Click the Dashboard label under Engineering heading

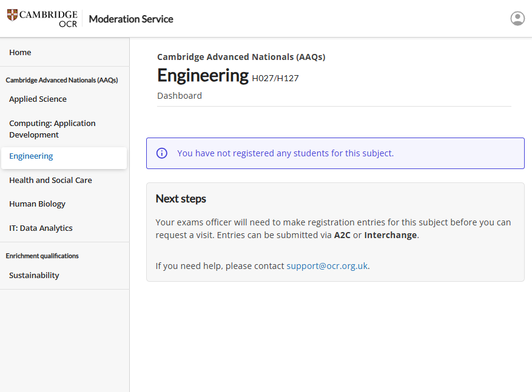180,96
